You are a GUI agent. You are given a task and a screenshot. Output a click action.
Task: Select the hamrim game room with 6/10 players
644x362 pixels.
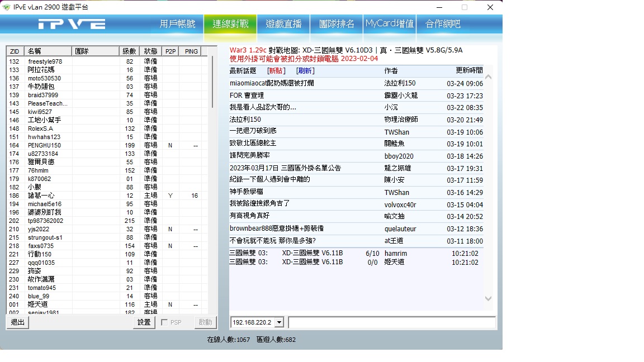(x=356, y=254)
